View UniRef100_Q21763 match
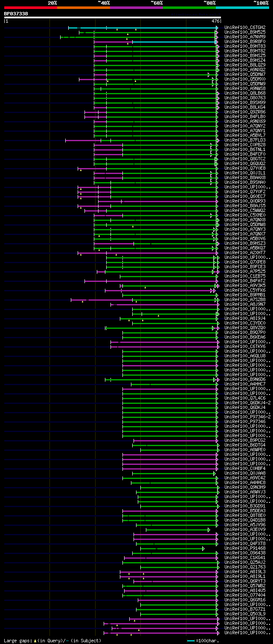 click(x=245, y=567)
